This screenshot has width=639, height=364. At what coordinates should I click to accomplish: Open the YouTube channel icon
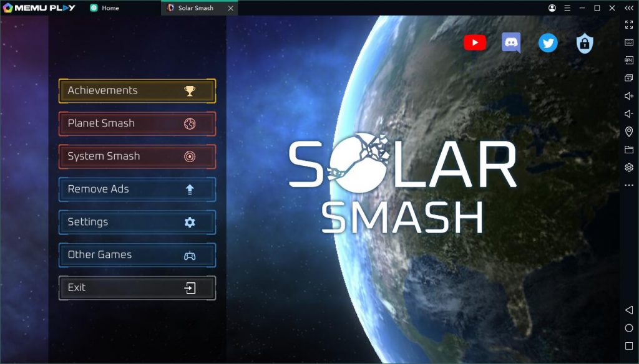(x=475, y=42)
